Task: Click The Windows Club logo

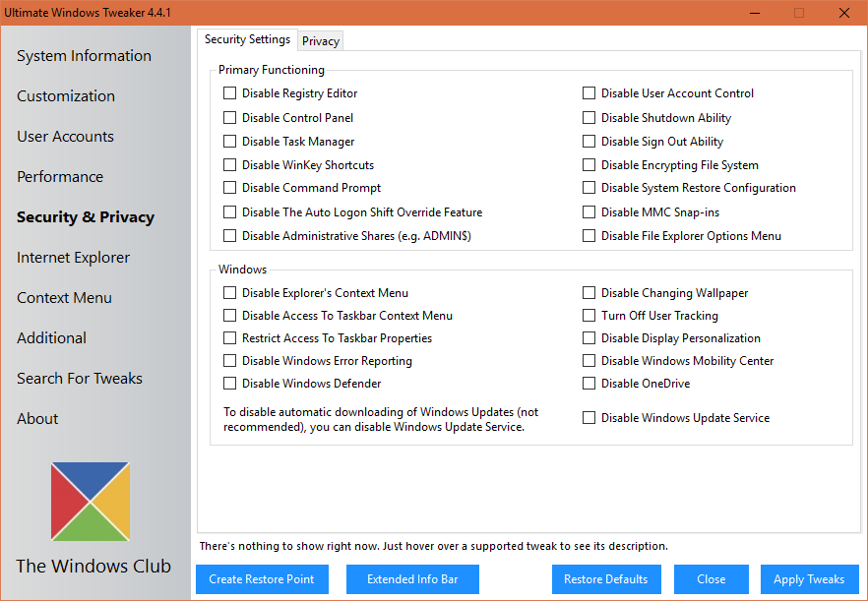Action: (x=91, y=502)
